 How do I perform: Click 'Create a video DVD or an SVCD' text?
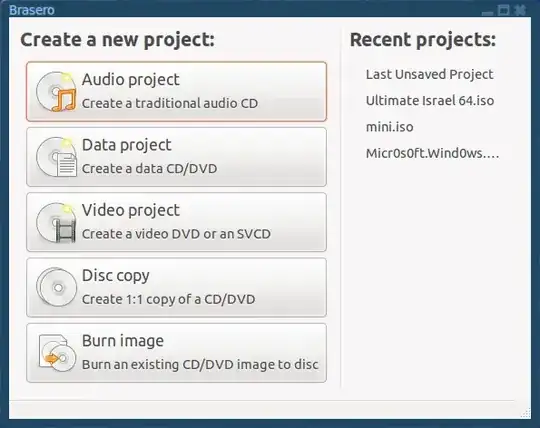click(176, 234)
